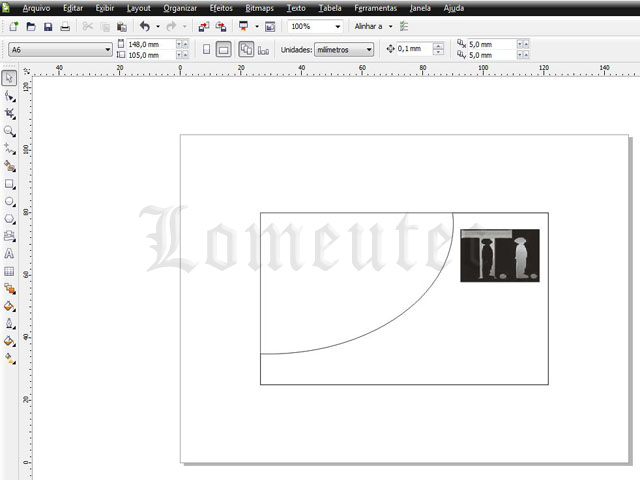This screenshot has height=480, width=640.
Task: Save the document with the floppy icon
Action: 48,27
